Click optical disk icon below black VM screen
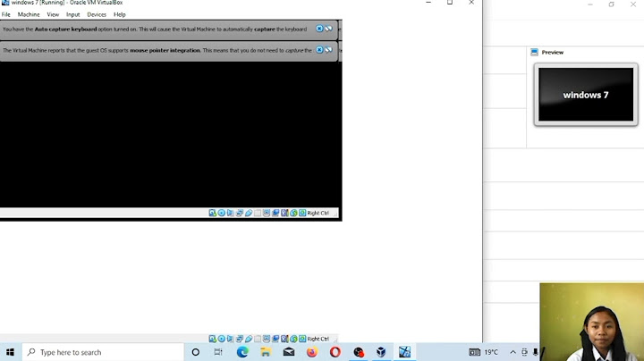 (x=222, y=213)
